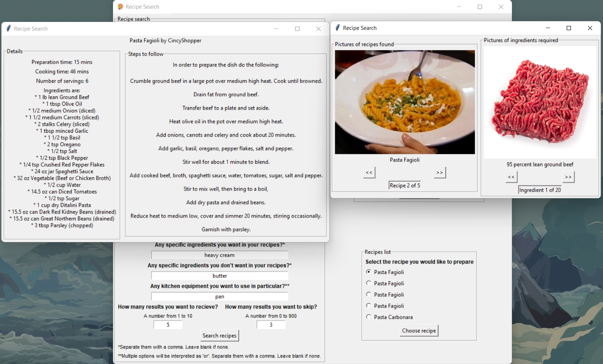603x364 pixels.
Task: Click the Pasta Fagioli dish photo
Action: coord(405,102)
